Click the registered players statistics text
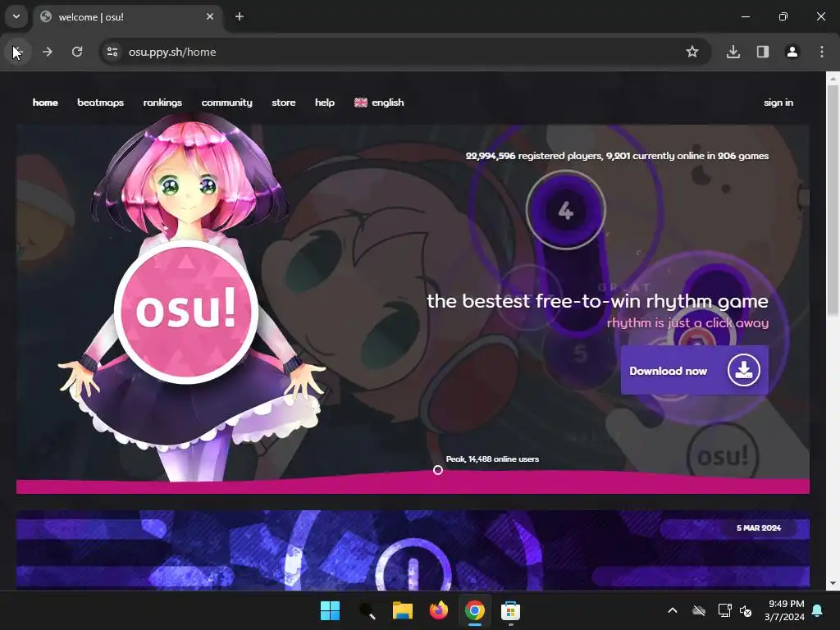Screen dimensions: 840x630 (617, 156)
